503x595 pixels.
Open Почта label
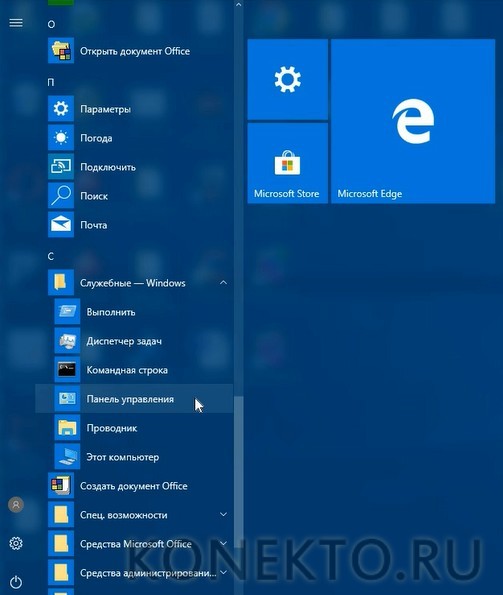(x=93, y=225)
